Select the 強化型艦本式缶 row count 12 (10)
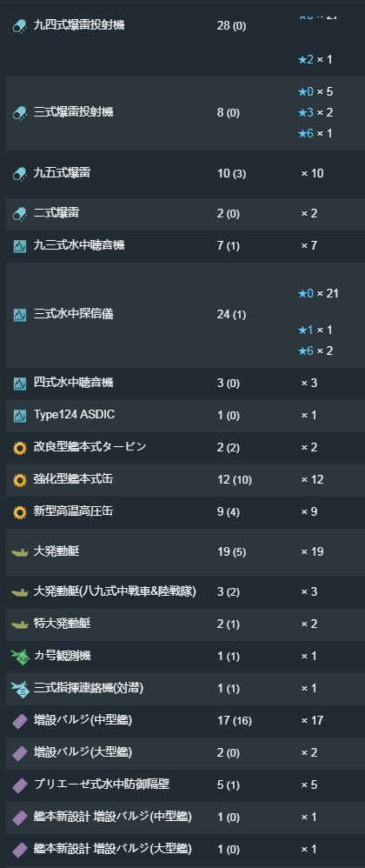Screen dimensions: 365x868 click(235, 479)
